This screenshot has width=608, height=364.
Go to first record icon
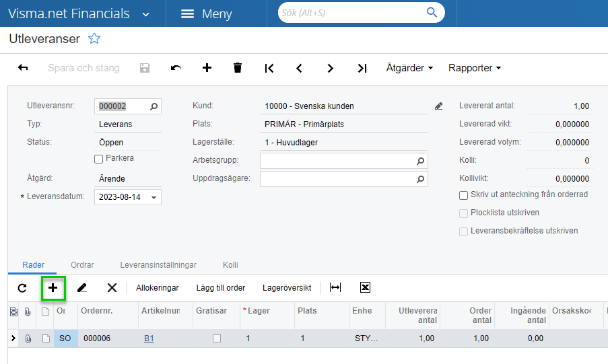pos(269,68)
